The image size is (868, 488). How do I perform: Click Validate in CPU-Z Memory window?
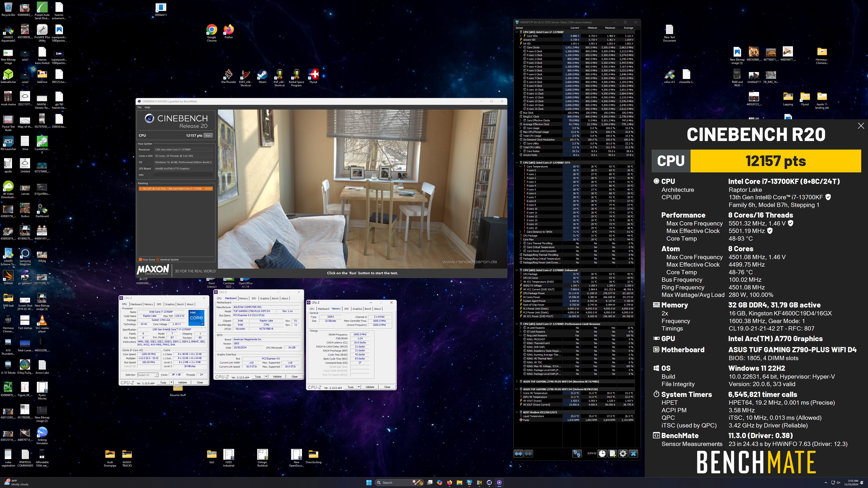tap(370, 387)
